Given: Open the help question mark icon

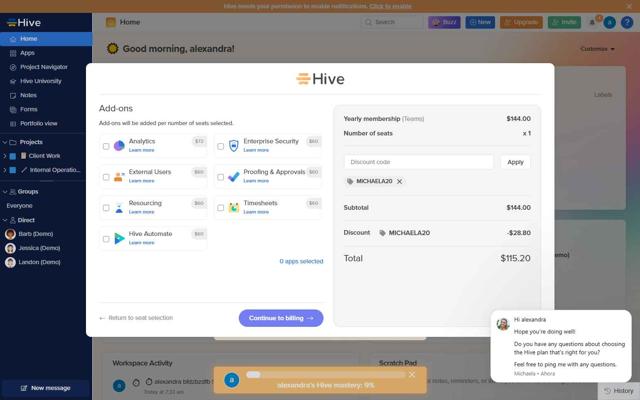Looking at the screenshot, I should 627,22.
